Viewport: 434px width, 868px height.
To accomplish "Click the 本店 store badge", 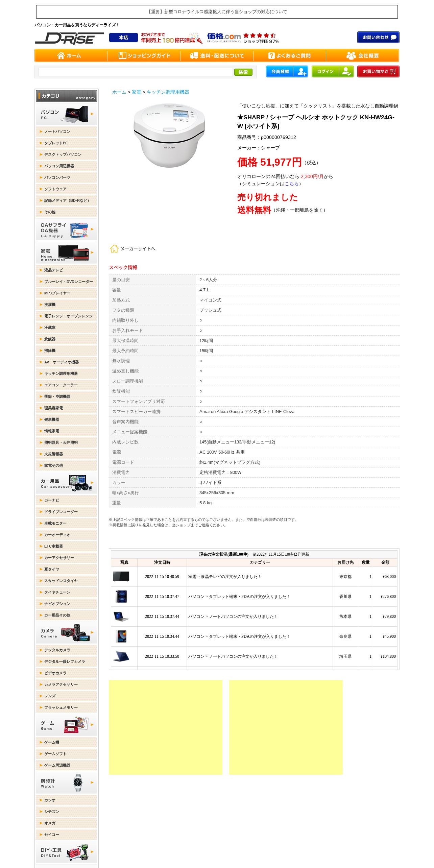I will (123, 38).
